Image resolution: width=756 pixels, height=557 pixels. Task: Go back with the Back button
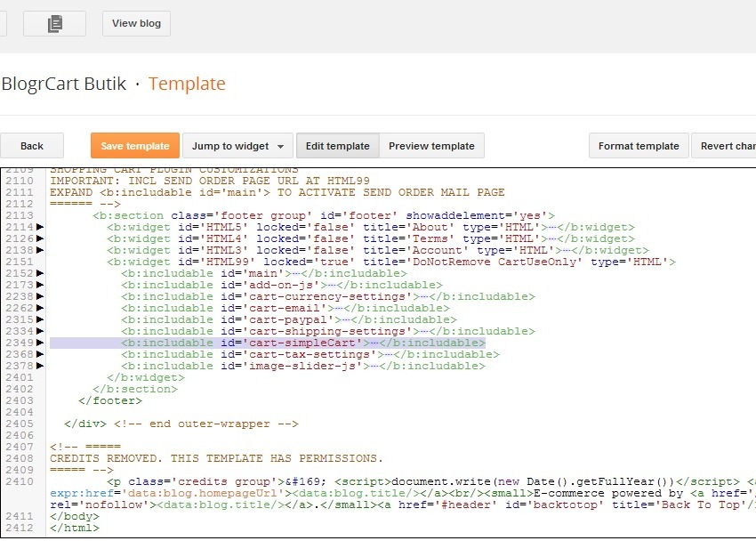tap(32, 146)
